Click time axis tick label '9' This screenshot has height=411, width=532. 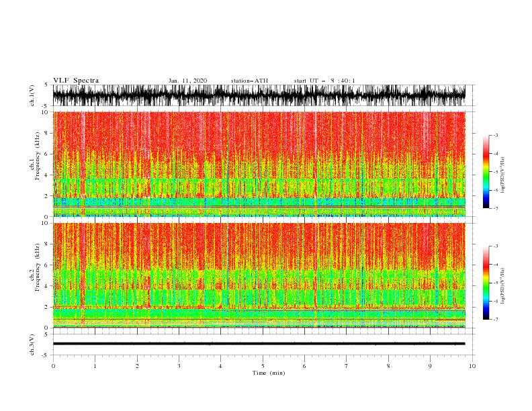(x=430, y=366)
